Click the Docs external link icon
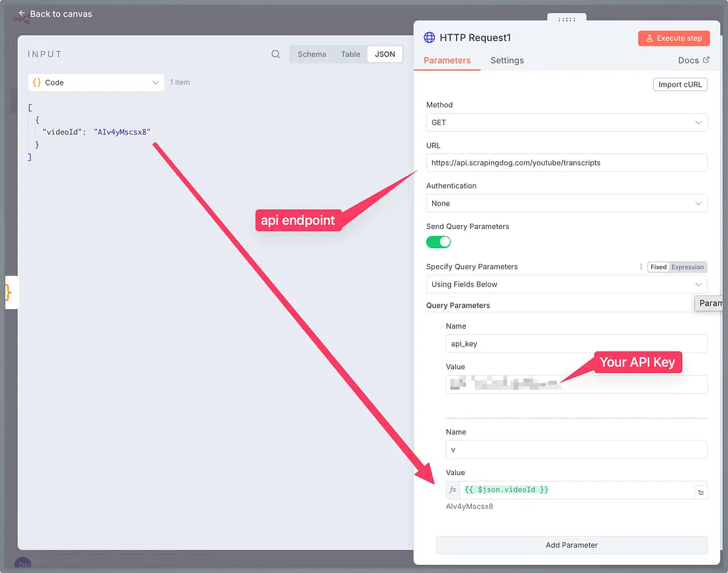Viewport: 728px width, 573px height. pos(706,60)
